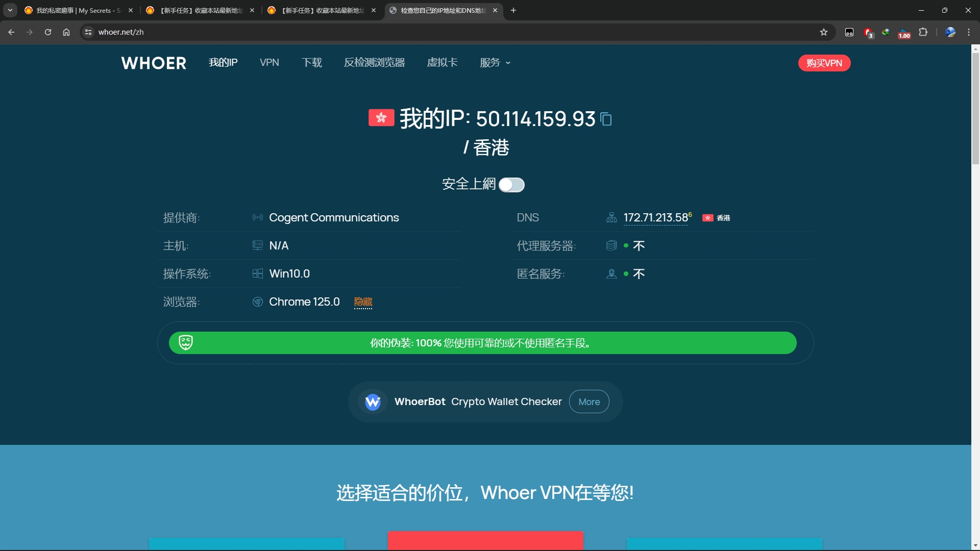Open the 服务 dropdown menu

click(495, 63)
